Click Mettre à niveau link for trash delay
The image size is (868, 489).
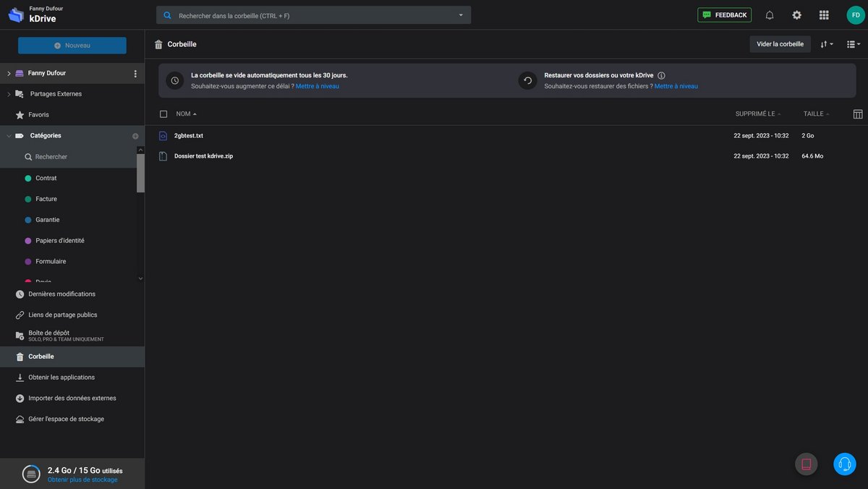coord(318,86)
